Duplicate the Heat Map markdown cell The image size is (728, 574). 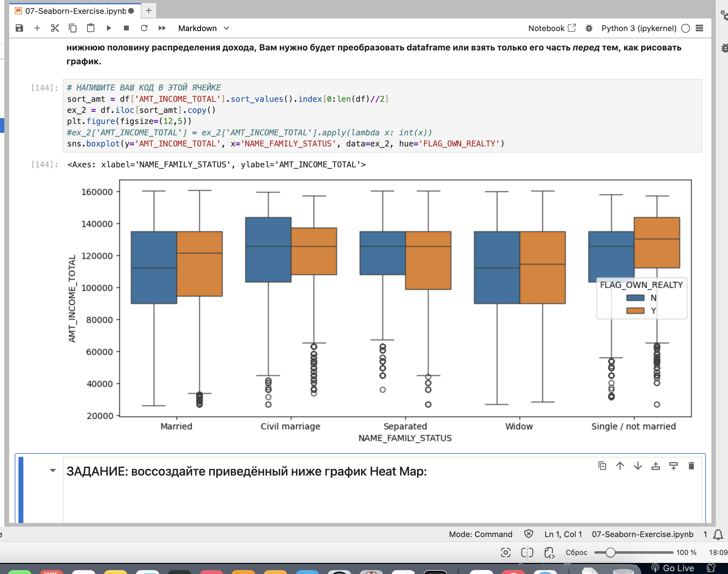602,466
